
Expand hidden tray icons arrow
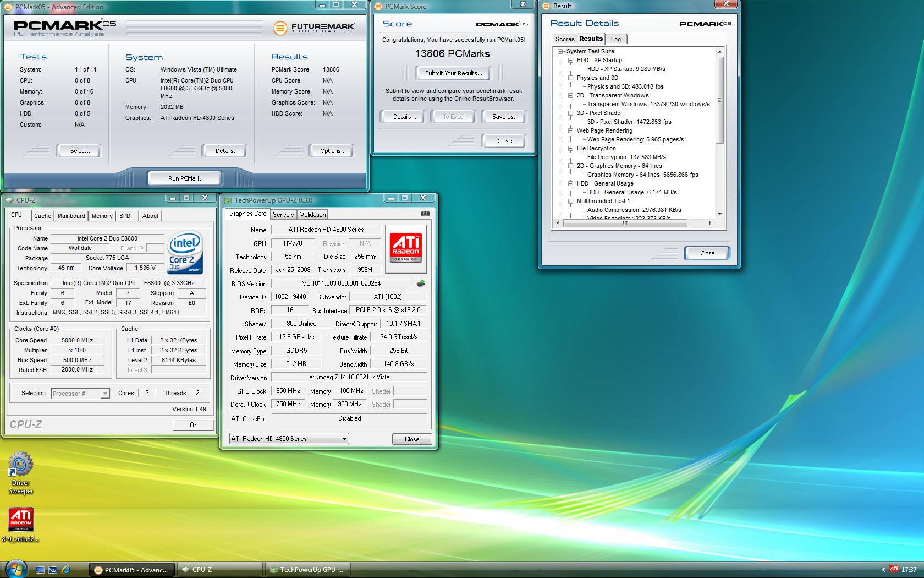tap(883, 570)
